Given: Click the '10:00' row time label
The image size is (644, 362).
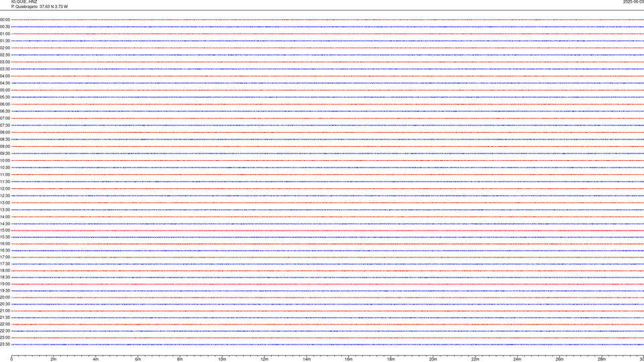Looking at the screenshot, I should point(5,160).
